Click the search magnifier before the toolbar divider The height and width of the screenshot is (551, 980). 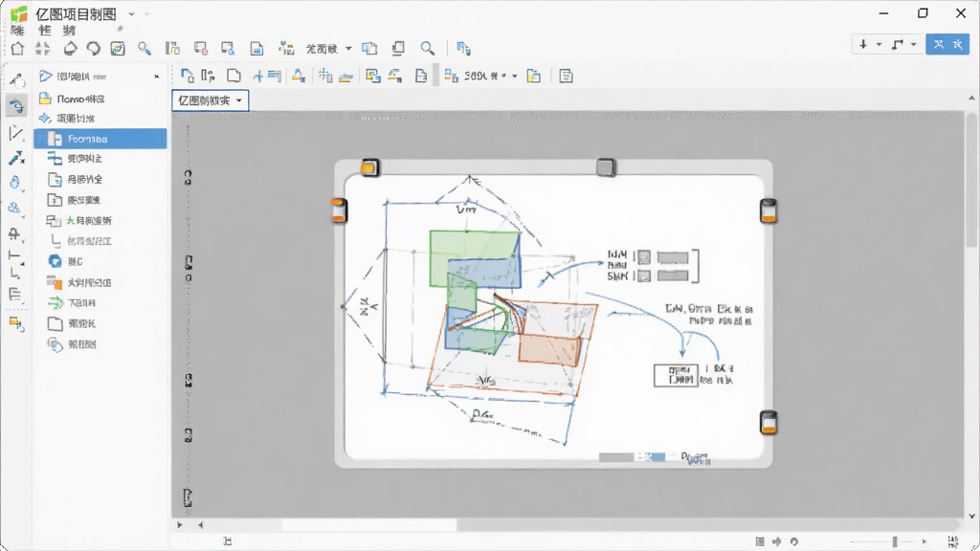[x=428, y=48]
